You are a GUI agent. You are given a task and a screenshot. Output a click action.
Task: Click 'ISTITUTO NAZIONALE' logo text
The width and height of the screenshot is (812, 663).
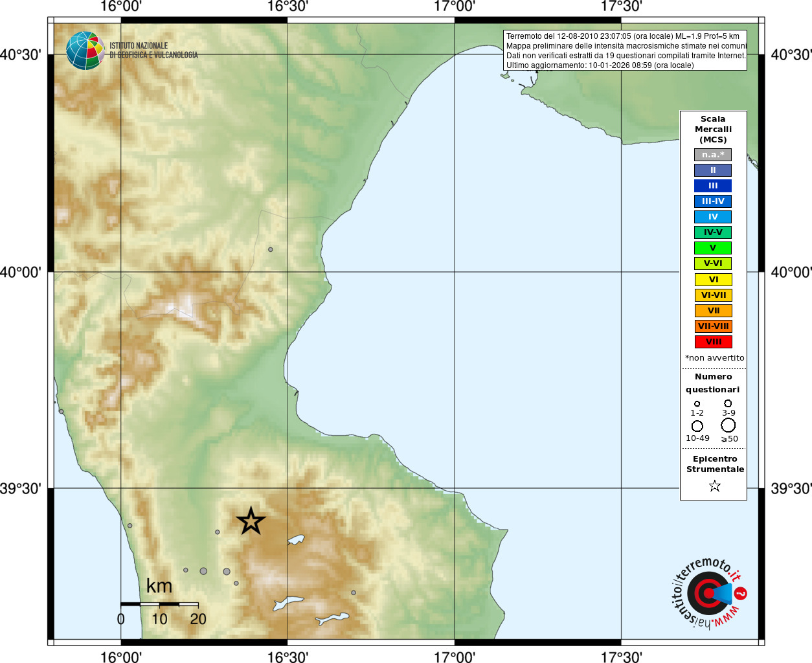139,46
